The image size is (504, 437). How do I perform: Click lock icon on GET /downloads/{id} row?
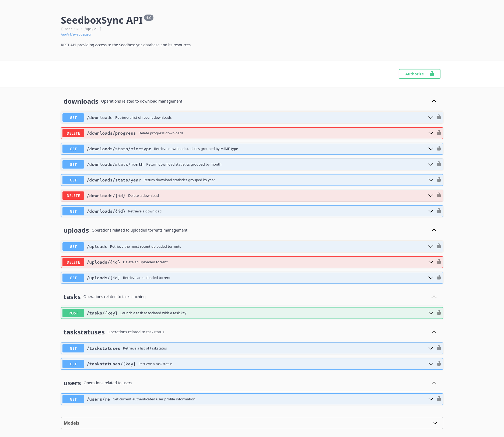(x=439, y=211)
